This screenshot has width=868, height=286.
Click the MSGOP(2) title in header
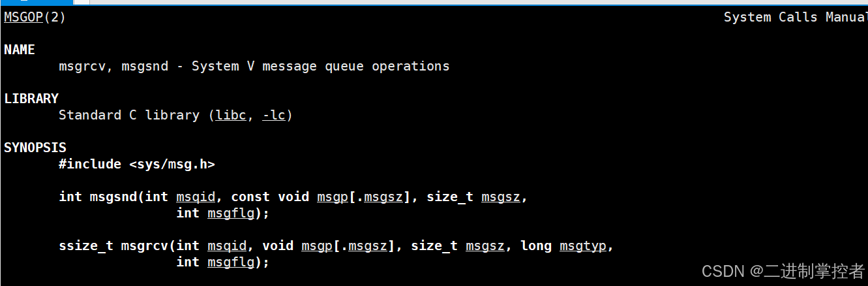[x=35, y=18]
